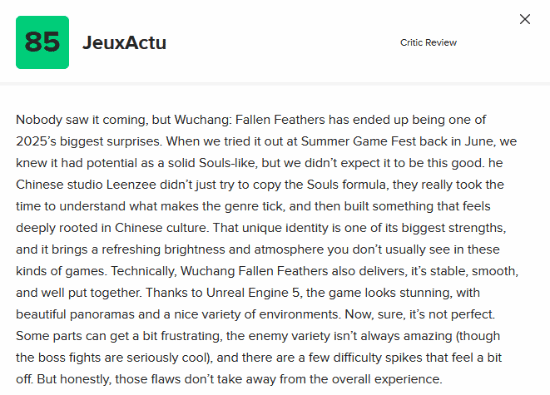Close the critic review popup
The height and width of the screenshot is (395, 550).
click(525, 19)
